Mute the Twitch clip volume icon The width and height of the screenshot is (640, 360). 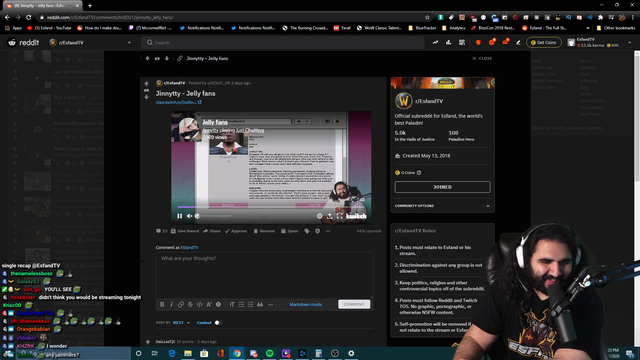click(x=189, y=216)
